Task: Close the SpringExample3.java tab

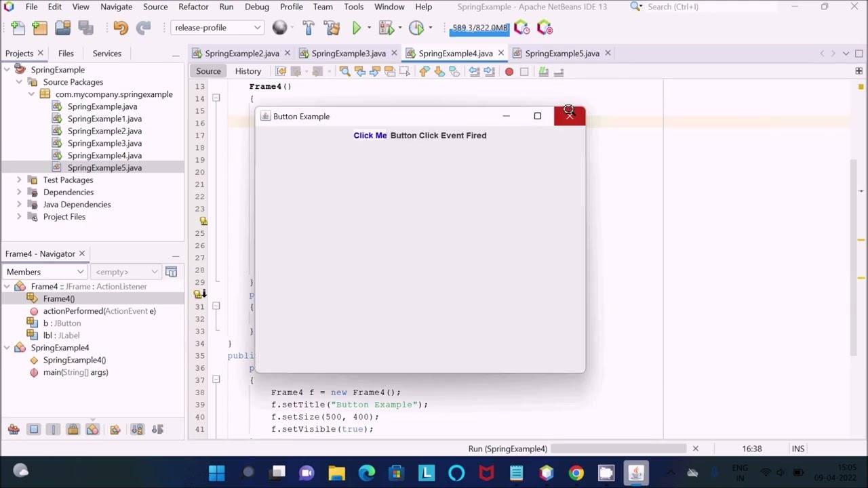Action: click(x=394, y=54)
